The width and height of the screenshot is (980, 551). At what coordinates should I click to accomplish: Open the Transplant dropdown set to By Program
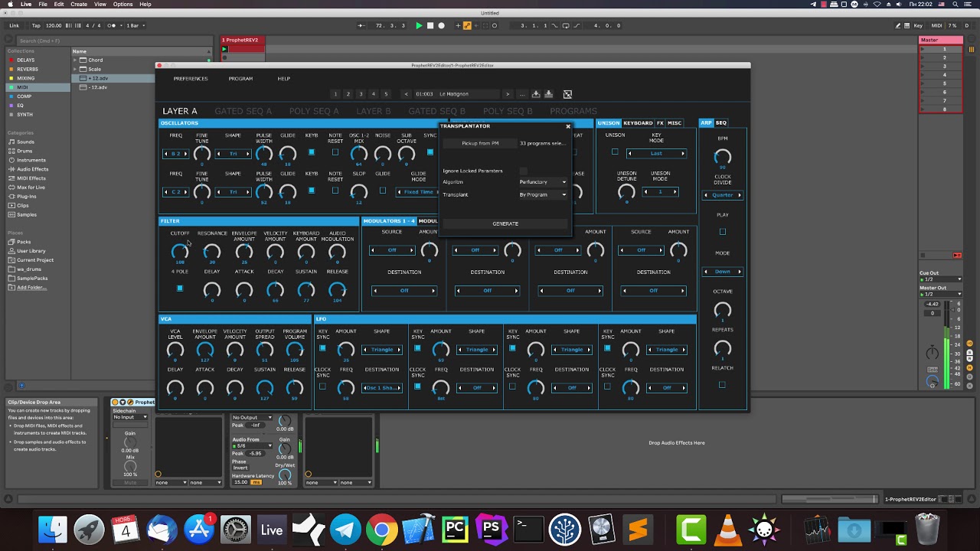point(543,194)
